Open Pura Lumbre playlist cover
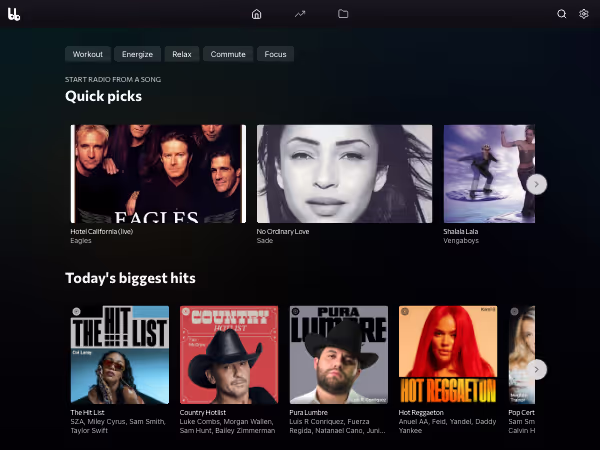 click(339, 355)
